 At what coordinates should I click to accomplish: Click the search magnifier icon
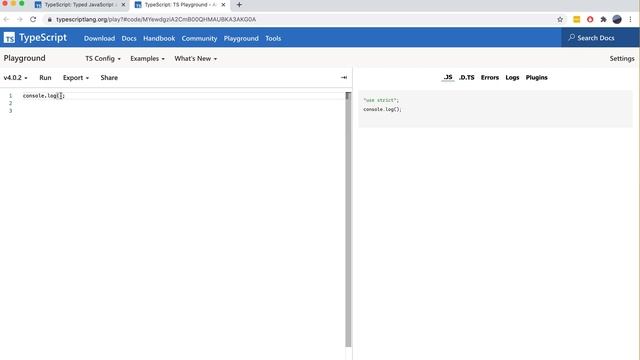pos(571,38)
